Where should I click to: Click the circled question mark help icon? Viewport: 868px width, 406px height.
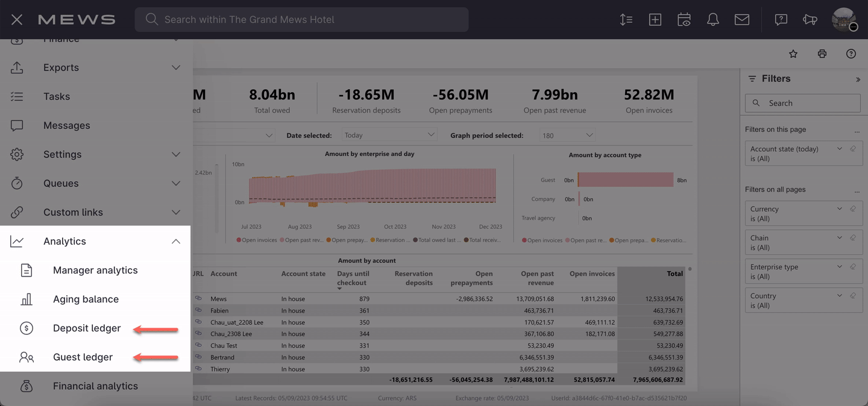pos(851,54)
